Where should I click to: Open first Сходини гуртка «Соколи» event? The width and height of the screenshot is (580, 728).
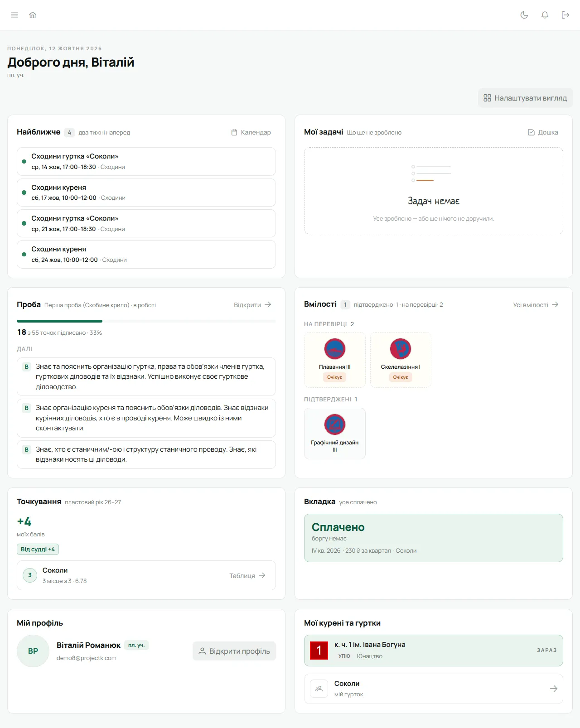click(x=146, y=161)
